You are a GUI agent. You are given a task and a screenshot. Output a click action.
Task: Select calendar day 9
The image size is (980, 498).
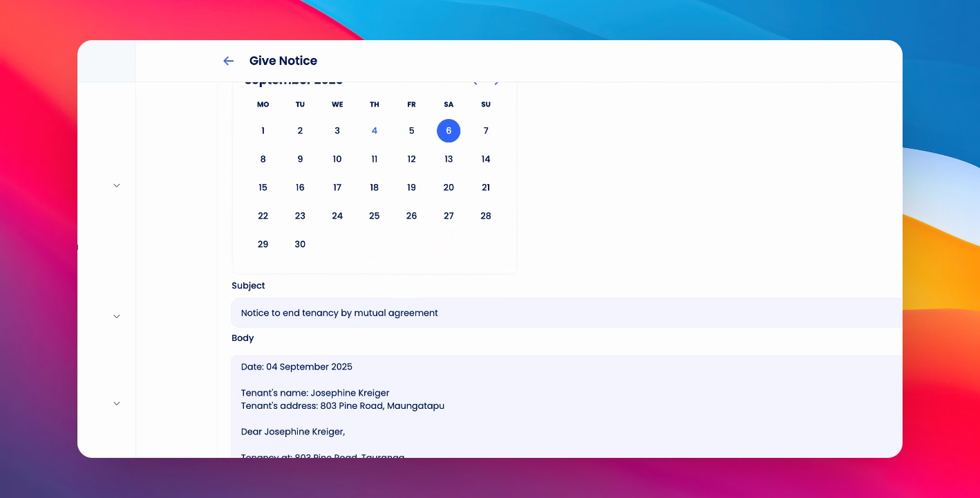(300, 159)
